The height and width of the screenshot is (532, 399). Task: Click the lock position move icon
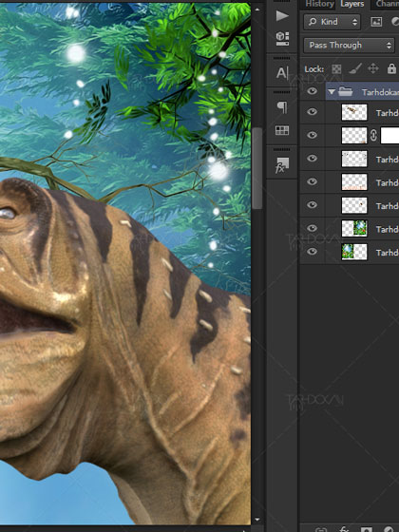point(372,68)
